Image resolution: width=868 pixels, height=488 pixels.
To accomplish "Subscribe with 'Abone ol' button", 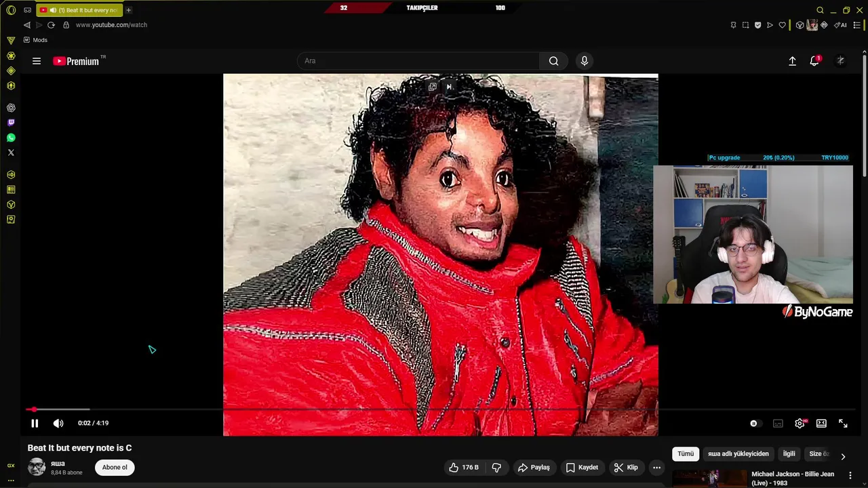I will click(115, 467).
